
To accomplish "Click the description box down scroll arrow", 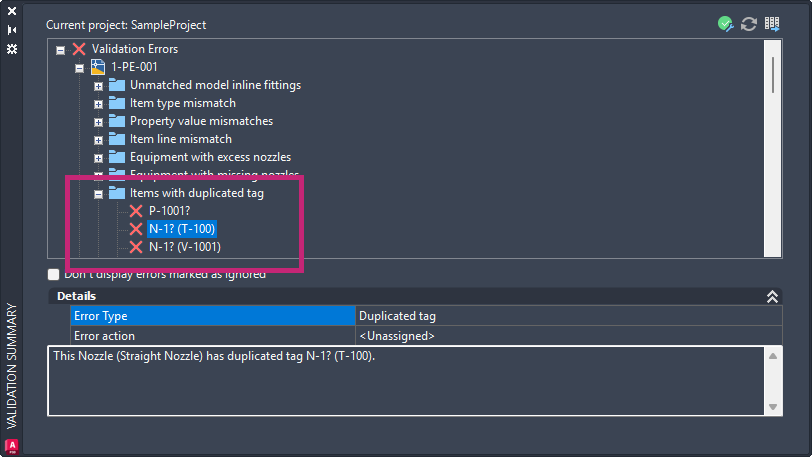I will click(x=773, y=407).
